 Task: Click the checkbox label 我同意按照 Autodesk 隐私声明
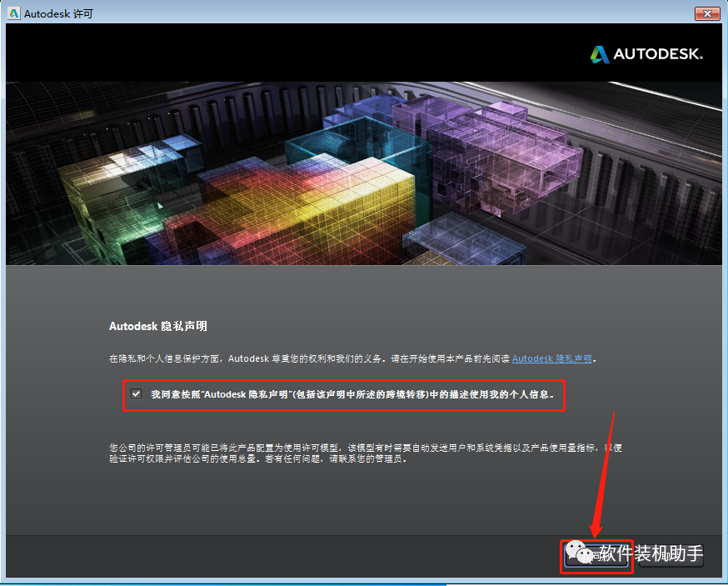pos(352,394)
